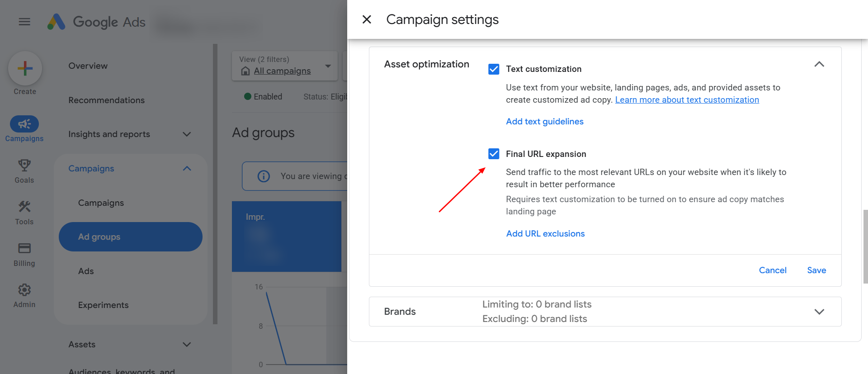This screenshot has width=868, height=374.
Task: Expand Insights and reports menu
Action: (x=187, y=134)
